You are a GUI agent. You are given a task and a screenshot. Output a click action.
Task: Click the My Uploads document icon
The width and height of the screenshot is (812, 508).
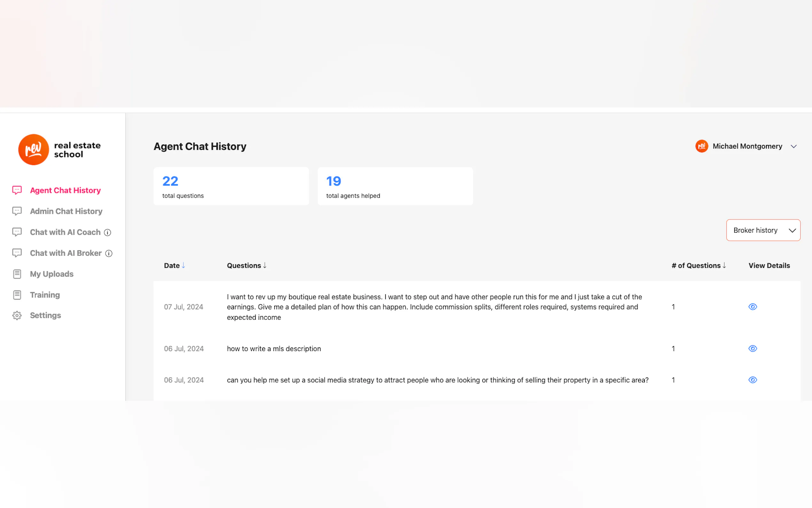click(17, 274)
